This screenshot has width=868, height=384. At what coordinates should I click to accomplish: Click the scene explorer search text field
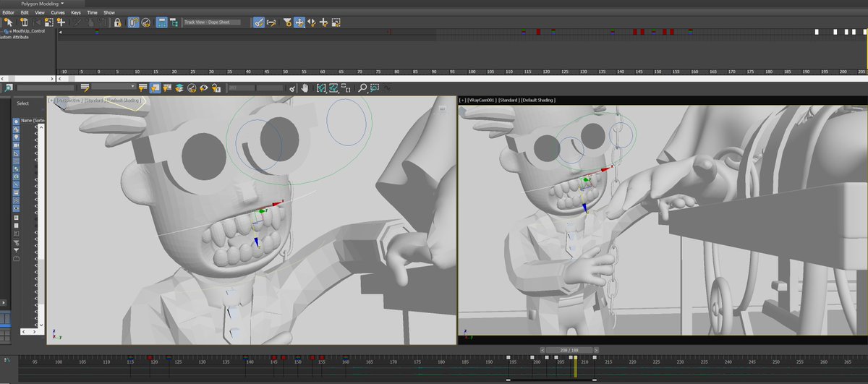click(46, 88)
